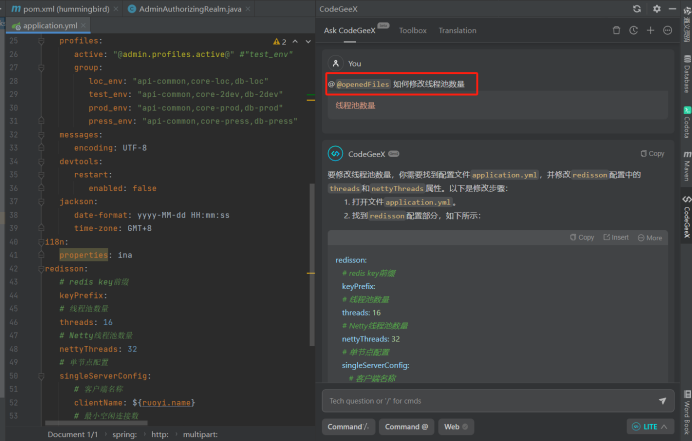Viewport: 692px width, 441px height.
Task: Start a new chat with plus icon
Action: 651,30
